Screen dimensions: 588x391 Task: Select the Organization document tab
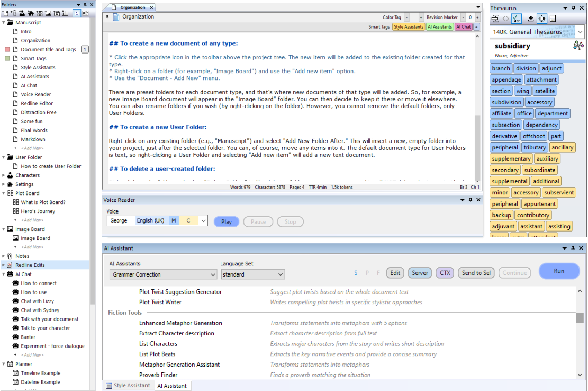(132, 8)
